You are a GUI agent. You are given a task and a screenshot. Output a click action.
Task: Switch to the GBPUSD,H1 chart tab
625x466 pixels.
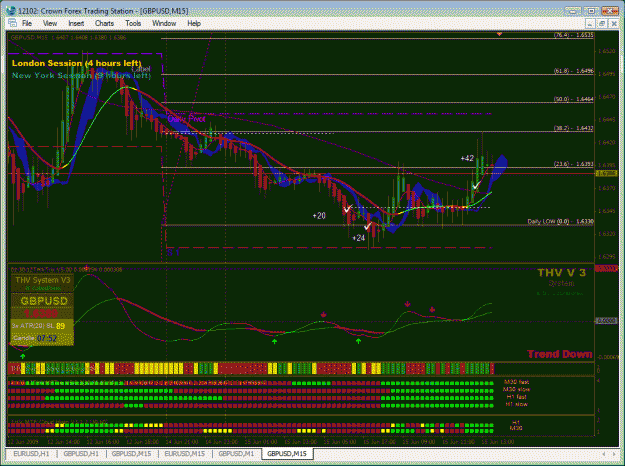[81, 454]
